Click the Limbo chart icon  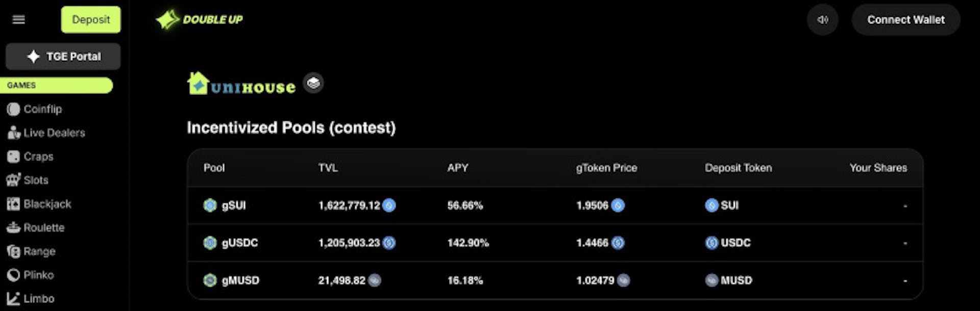click(x=13, y=299)
